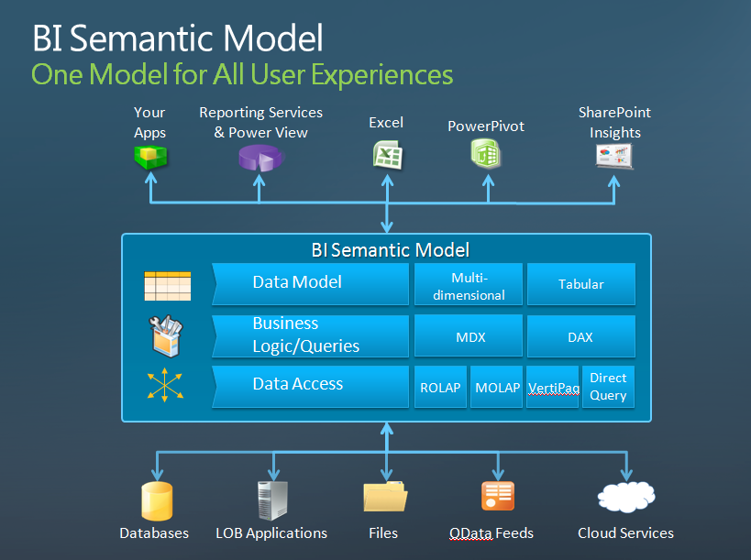
Task: Click the MDX box
Action: [x=469, y=335]
